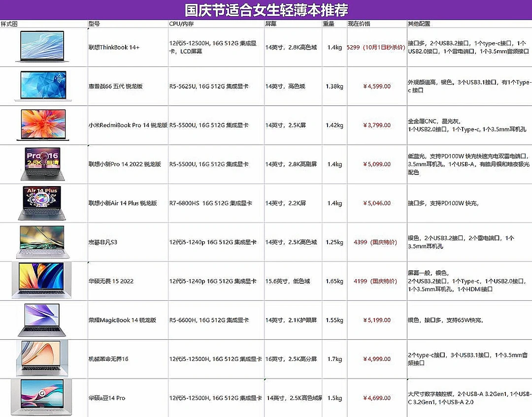Select the 型号 column header

coord(94,24)
